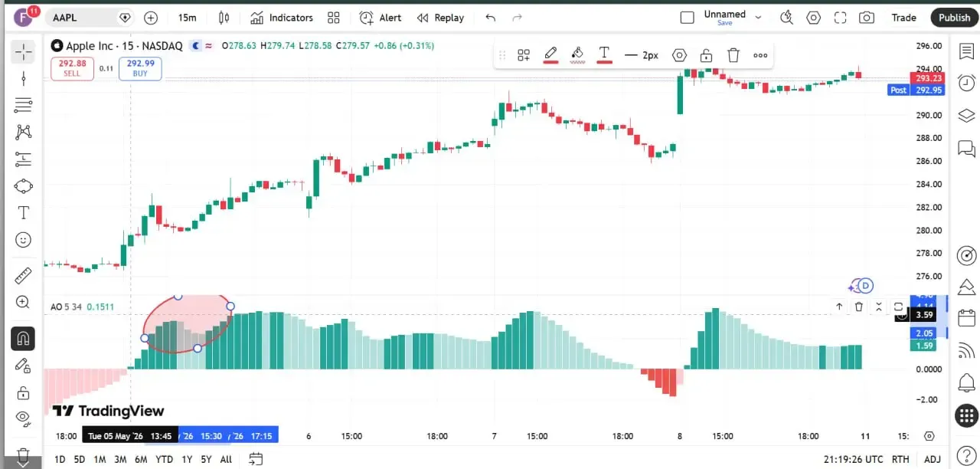This screenshot has width=980, height=469.
Task: Select the Text tool in left toolbar
Action: click(x=23, y=212)
